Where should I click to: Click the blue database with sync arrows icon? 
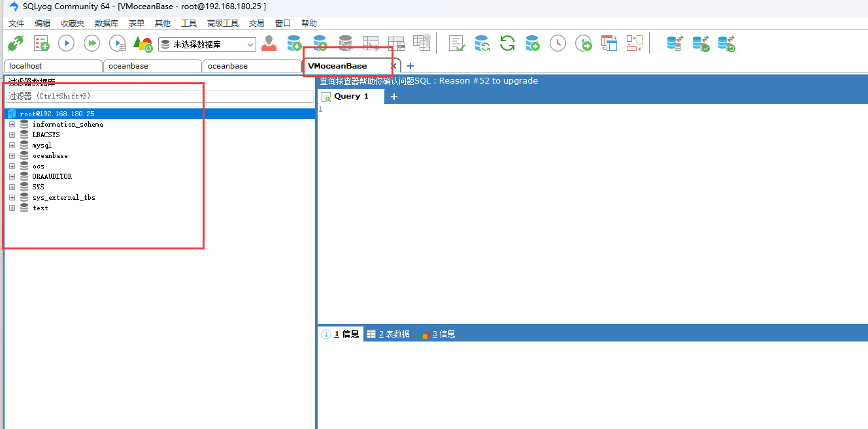(x=482, y=44)
